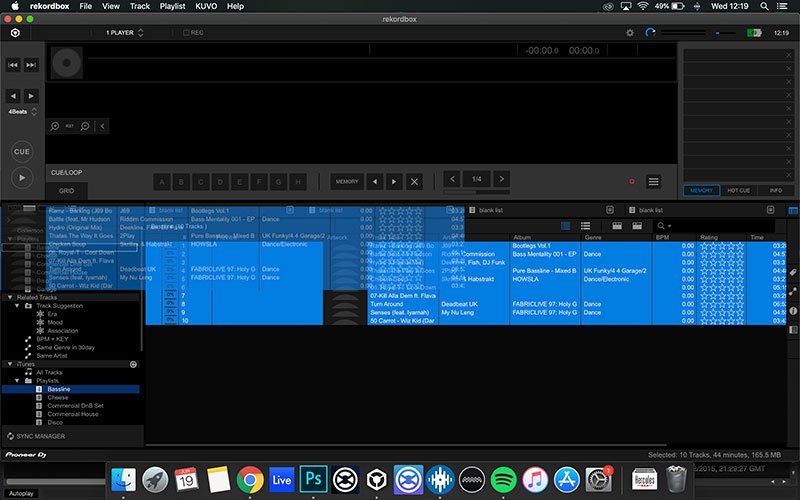Click the search-forward arrow under track skip
Image resolution: width=800 pixels, height=500 pixels.
[x=31, y=96]
